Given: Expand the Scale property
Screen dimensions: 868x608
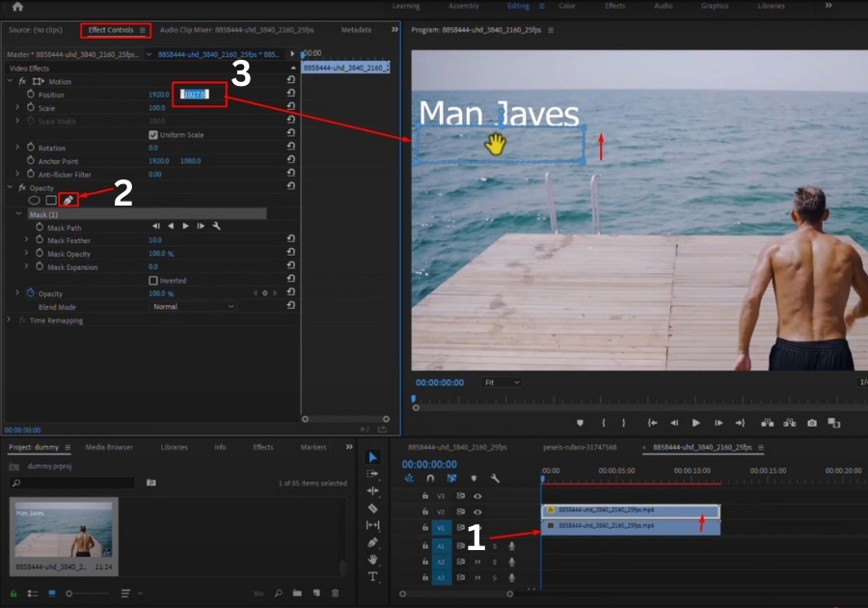Looking at the screenshot, I should [x=17, y=107].
